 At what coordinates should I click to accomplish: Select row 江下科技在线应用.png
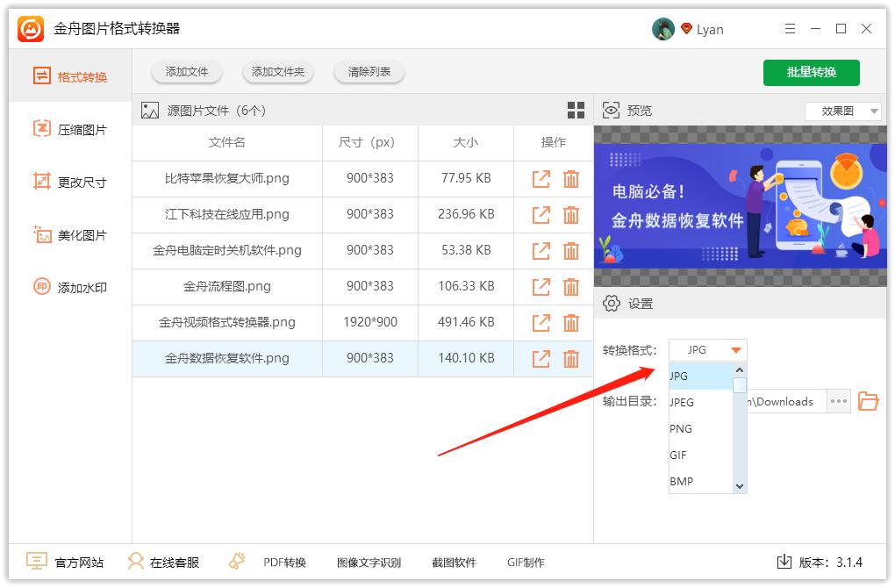click(362, 215)
